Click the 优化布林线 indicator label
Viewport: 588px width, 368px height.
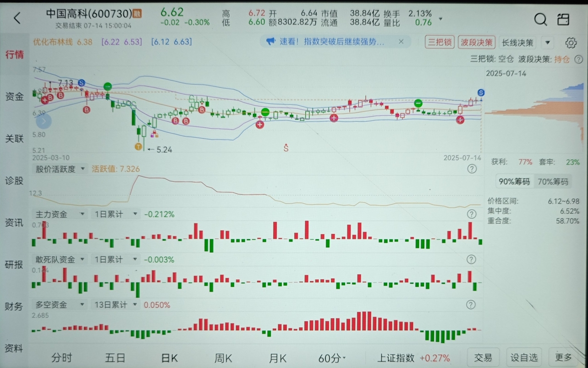[x=53, y=42]
